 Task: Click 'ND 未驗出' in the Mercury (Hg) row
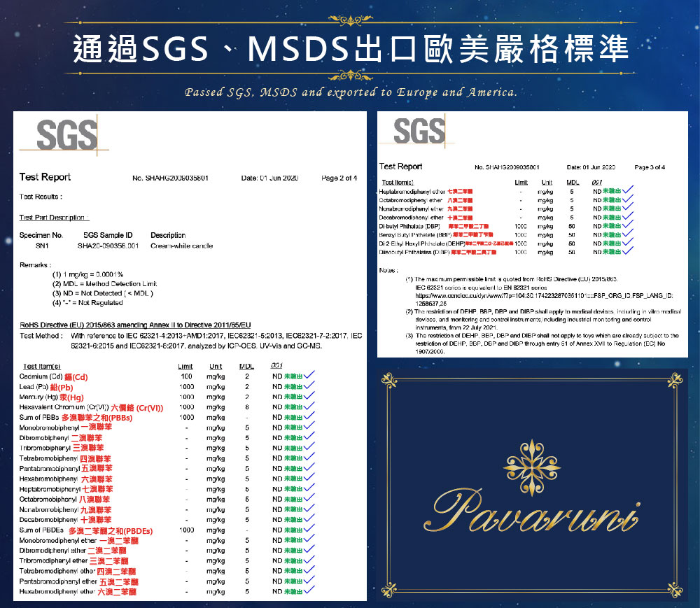point(287,397)
